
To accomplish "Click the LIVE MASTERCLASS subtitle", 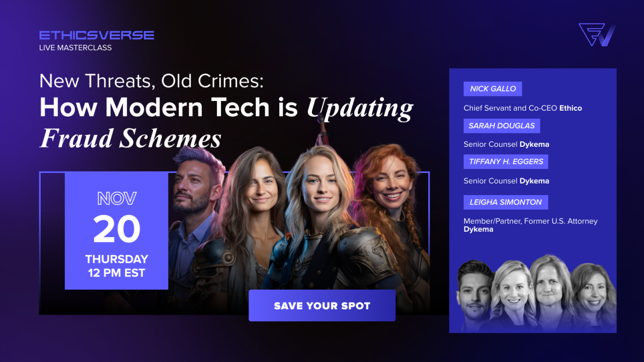I will pos(75,48).
